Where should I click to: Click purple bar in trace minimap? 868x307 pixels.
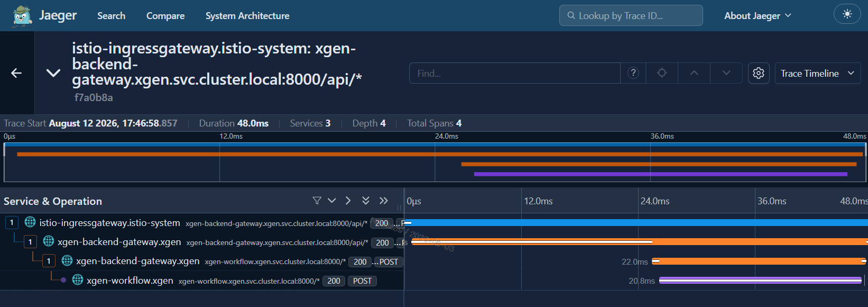pos(661,174)
